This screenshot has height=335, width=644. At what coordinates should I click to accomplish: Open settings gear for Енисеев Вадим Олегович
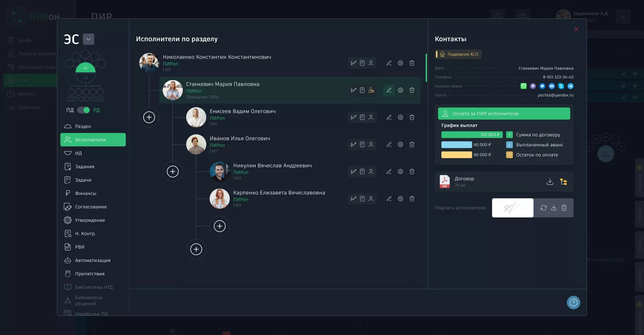(400, 117)
